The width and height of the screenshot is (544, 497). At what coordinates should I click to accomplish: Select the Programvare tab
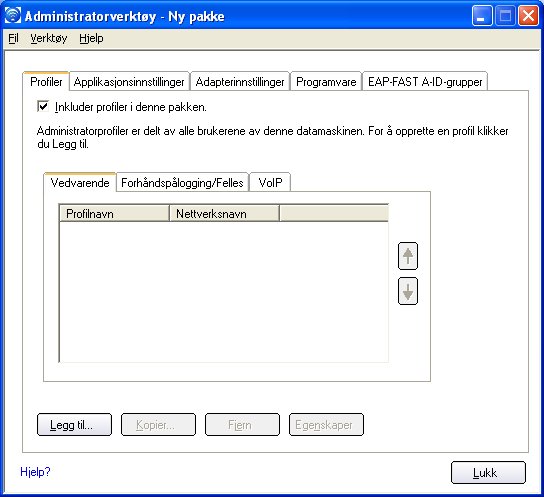326,82
